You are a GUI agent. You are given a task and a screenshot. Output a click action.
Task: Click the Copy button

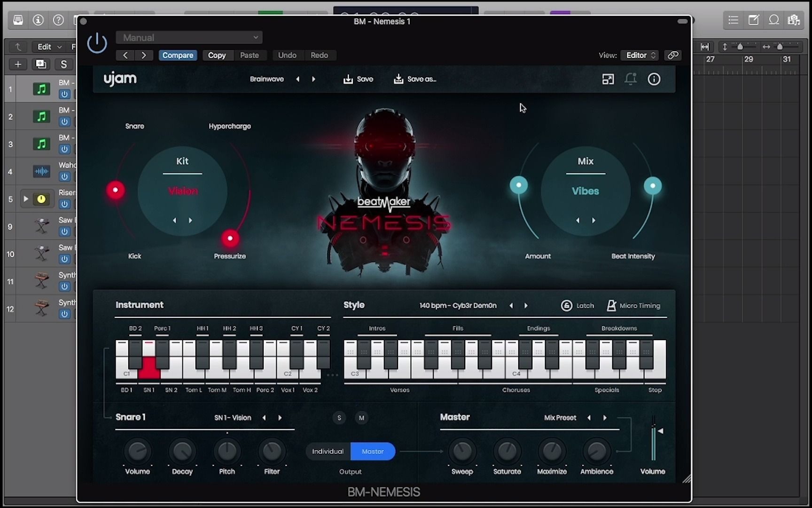pos(217,55)
